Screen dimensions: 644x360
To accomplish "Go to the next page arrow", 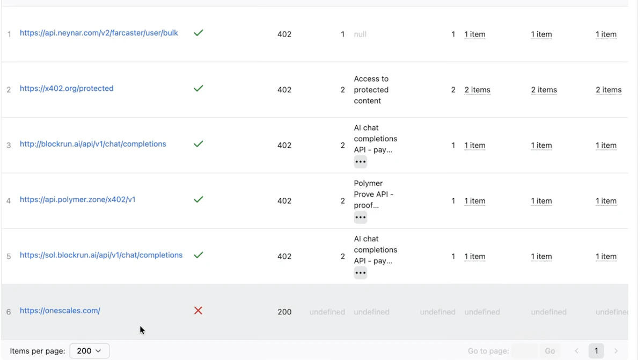I will (616, 351).
